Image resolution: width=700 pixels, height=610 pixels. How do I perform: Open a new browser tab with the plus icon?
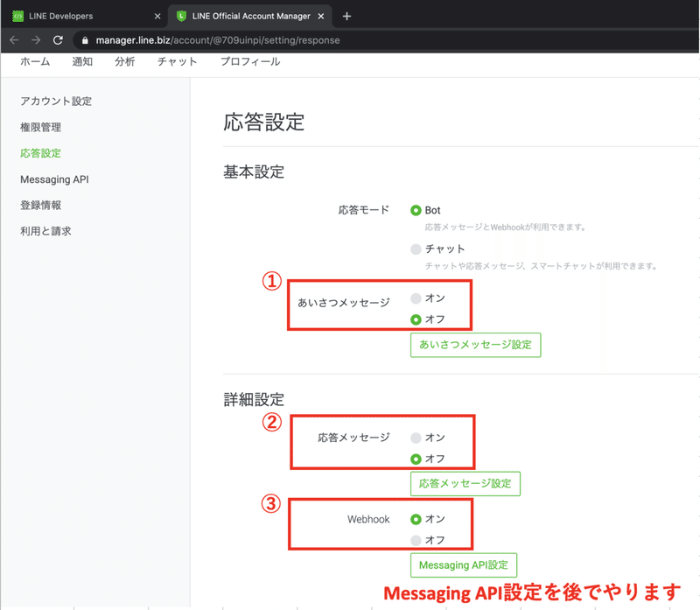[x=345, y=15]
